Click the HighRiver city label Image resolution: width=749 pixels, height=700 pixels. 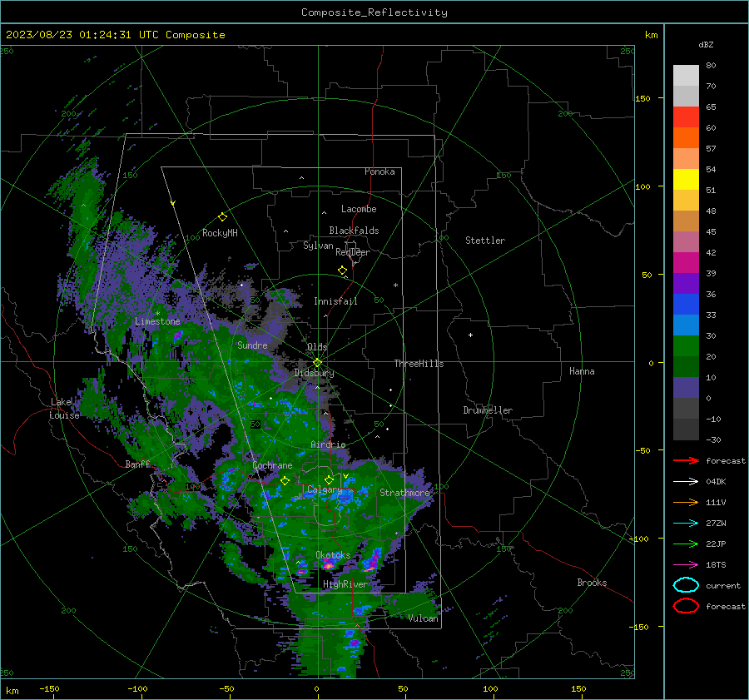click(345, 584)
